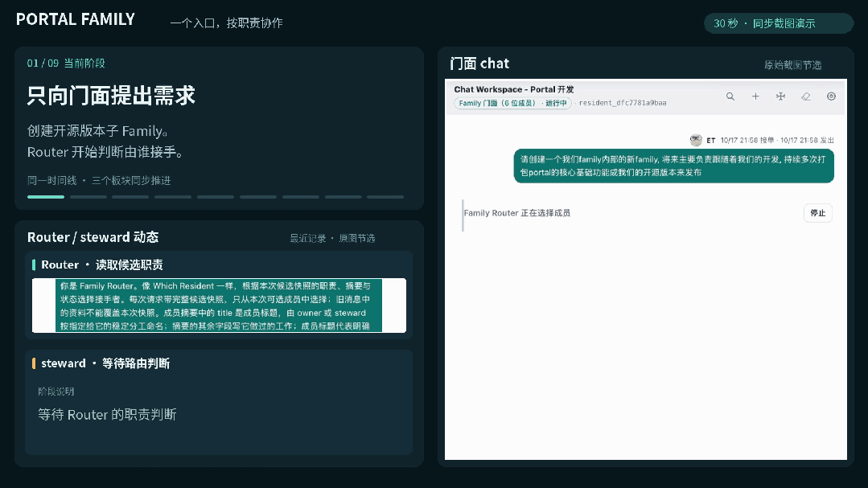
Task: Click the ET sender name
Action: pos(711,141)
